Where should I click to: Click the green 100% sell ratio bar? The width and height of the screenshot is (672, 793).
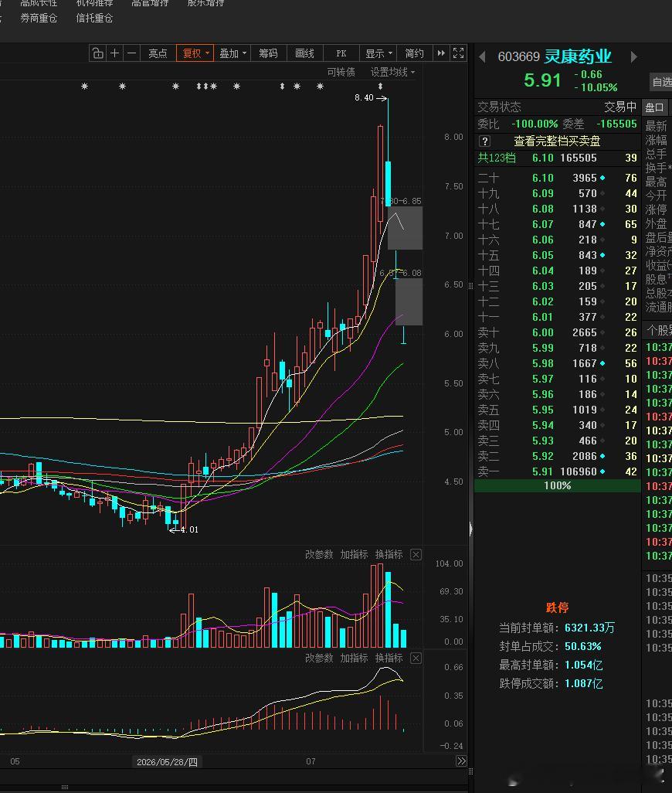pyautogui.click(x=558, y=485)
